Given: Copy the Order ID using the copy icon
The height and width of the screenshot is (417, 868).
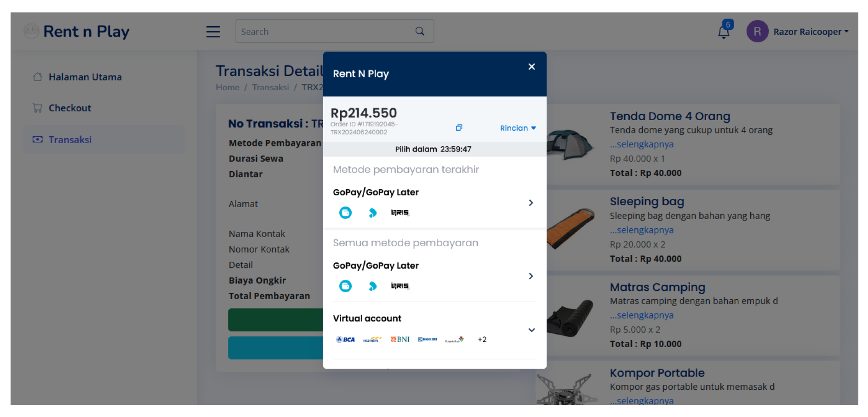Looking at the screenshot, I should coord(459,127).
